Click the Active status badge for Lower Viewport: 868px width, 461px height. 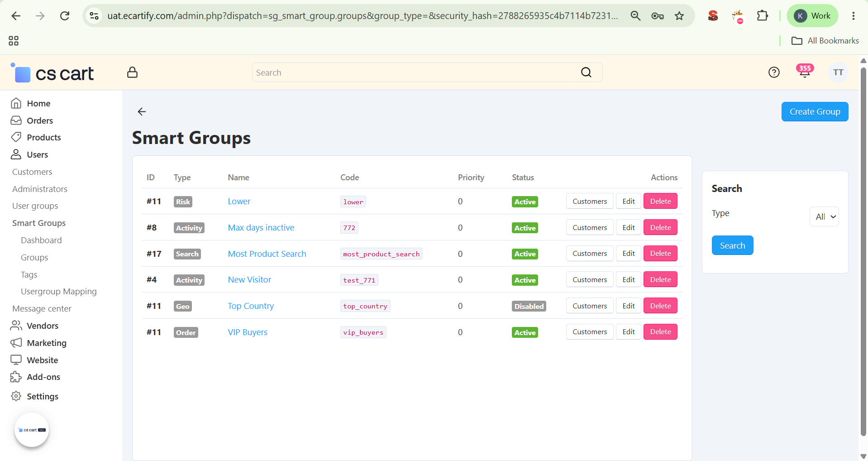525,202
